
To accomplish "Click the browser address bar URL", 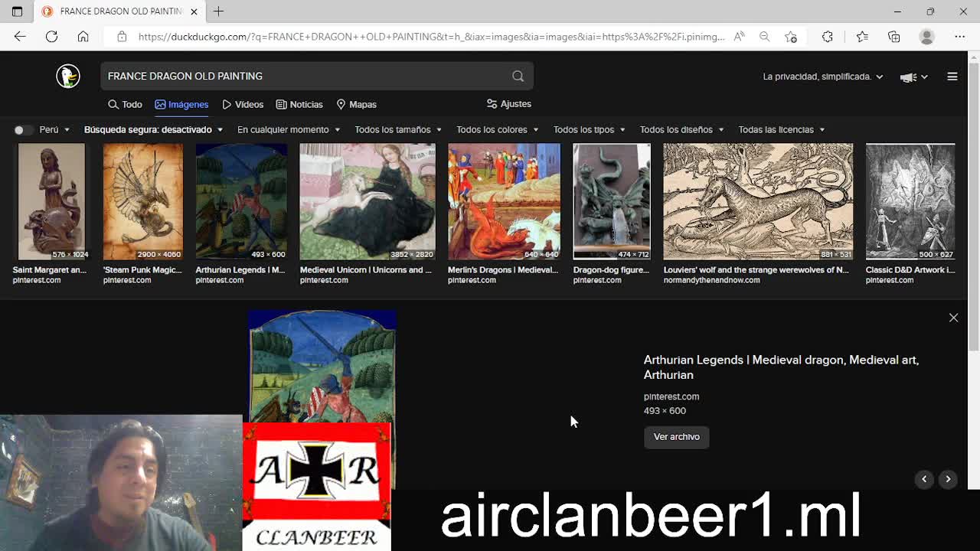I will pyautogui.click(x=432, y=37).
